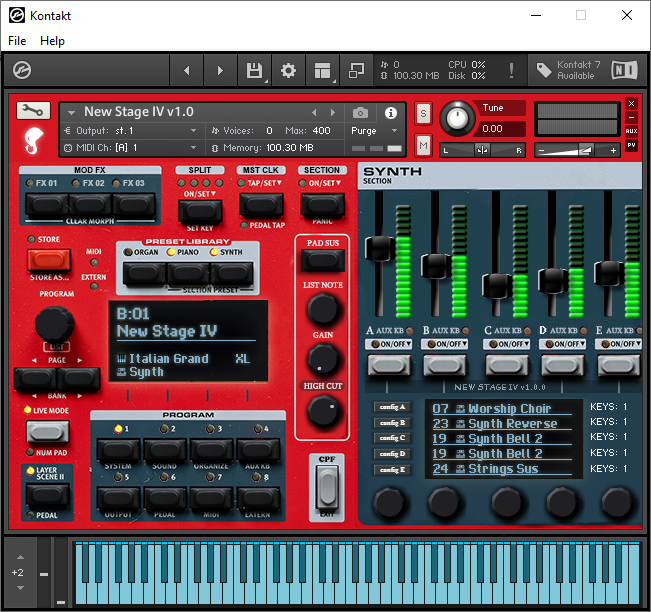Shift keyboard octave down arrow
This screenshot has width=651, height=612.
pyautogui.click(x=20, y=588)
